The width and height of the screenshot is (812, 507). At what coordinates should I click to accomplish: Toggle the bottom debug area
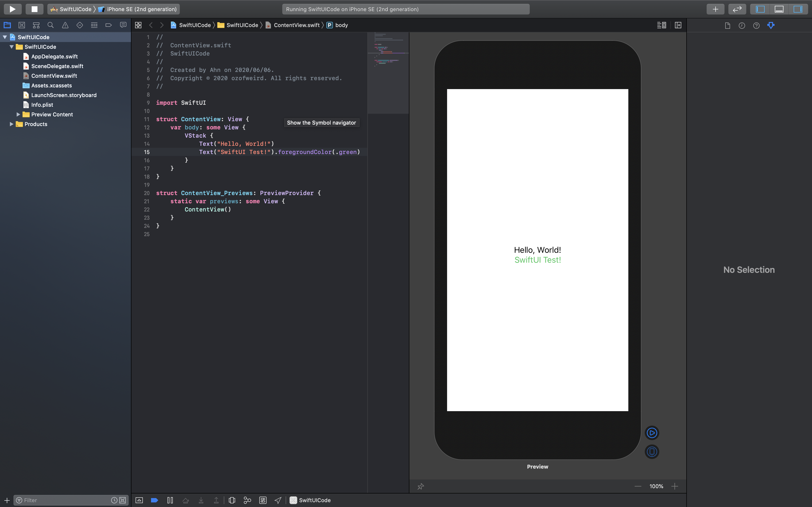point(779,9)
